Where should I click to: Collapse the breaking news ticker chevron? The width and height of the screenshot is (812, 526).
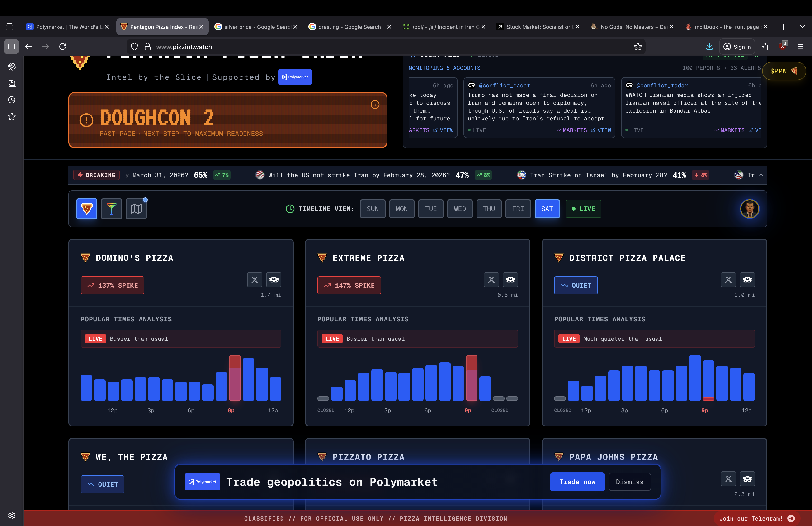coord(761,175)
